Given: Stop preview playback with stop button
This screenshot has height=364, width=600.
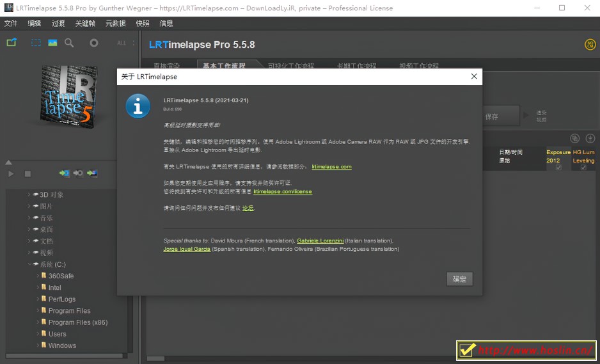Looking at the screenshot, I should [x=28, y=174].
